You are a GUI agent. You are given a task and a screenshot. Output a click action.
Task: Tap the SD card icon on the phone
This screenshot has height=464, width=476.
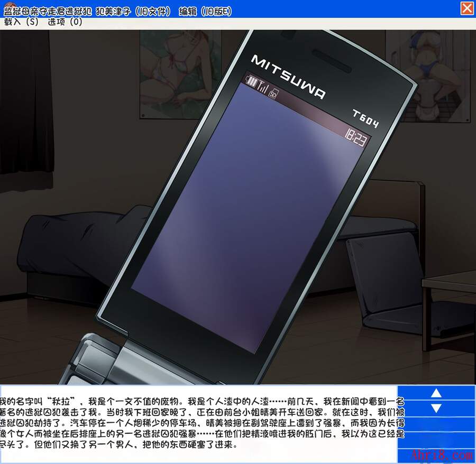coord(273,95)
